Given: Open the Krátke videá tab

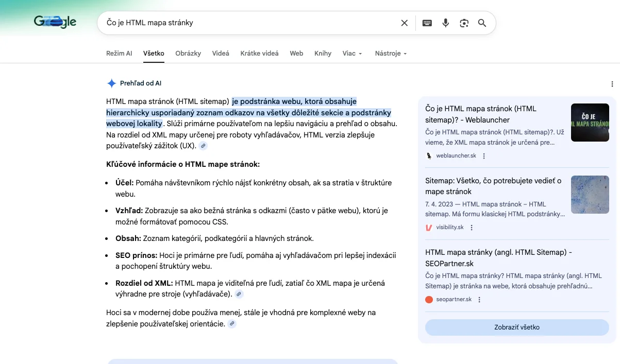Looking at the screenshot, I should (259, 53).
